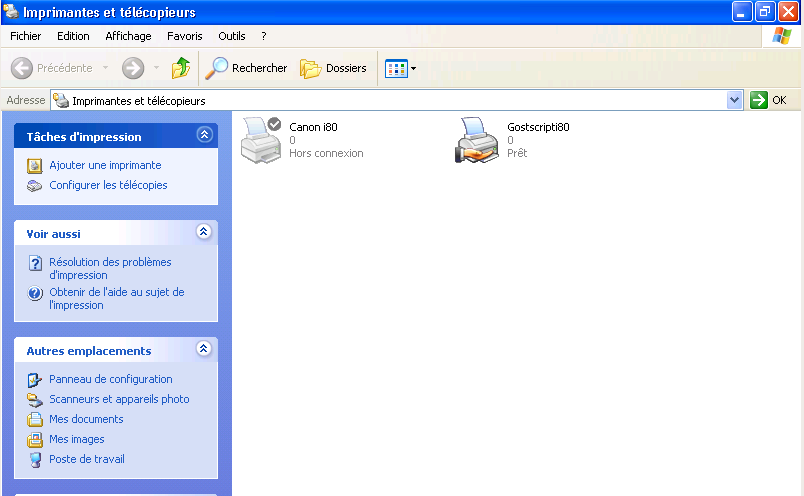Collapse the Voir aussi panel

click(204, 232)
